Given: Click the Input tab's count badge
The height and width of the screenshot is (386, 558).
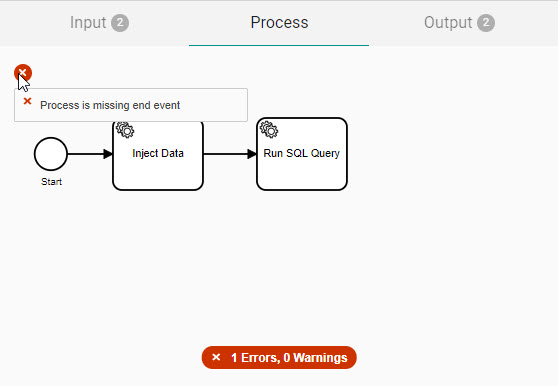Looking at the screenshot, I should tap(120, 23).
